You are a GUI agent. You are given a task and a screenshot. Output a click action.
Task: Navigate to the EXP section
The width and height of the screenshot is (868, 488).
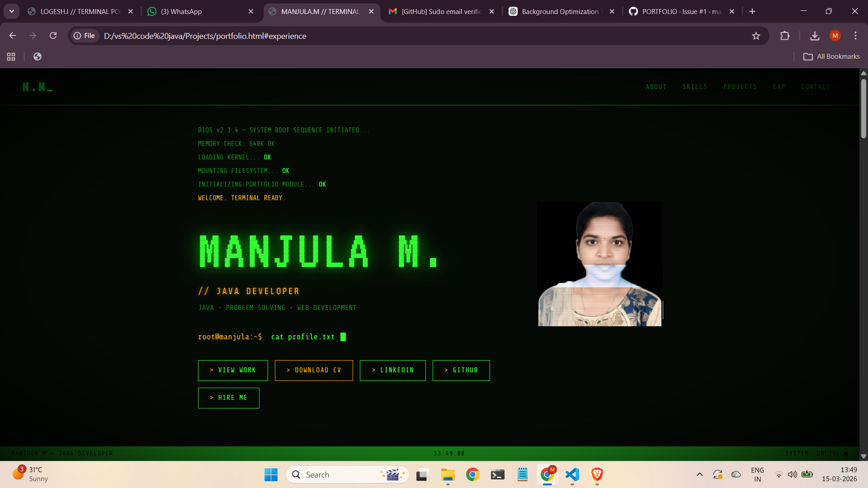[779, 87]
